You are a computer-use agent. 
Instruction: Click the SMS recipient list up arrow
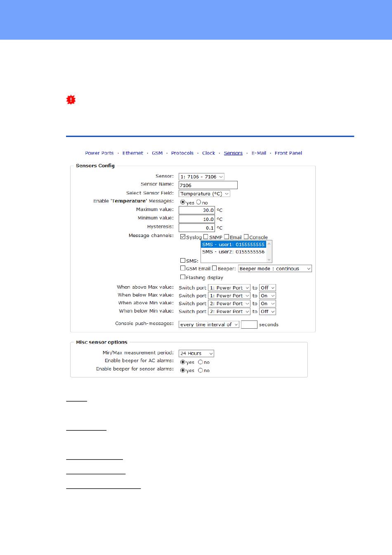coord(269,244)
